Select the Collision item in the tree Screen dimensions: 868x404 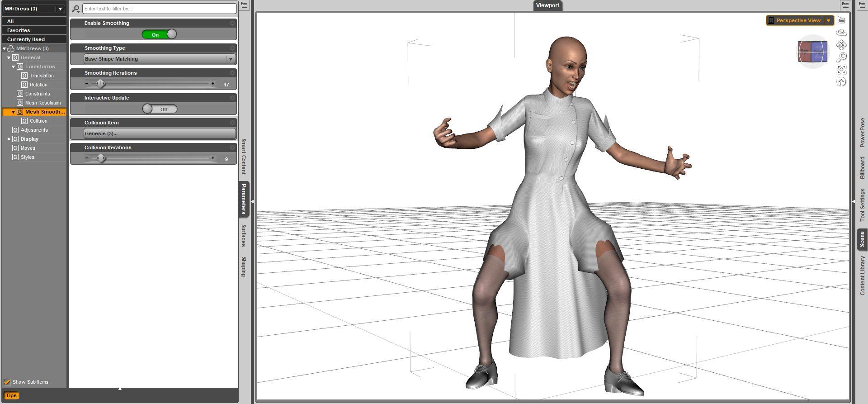[38, 121]
